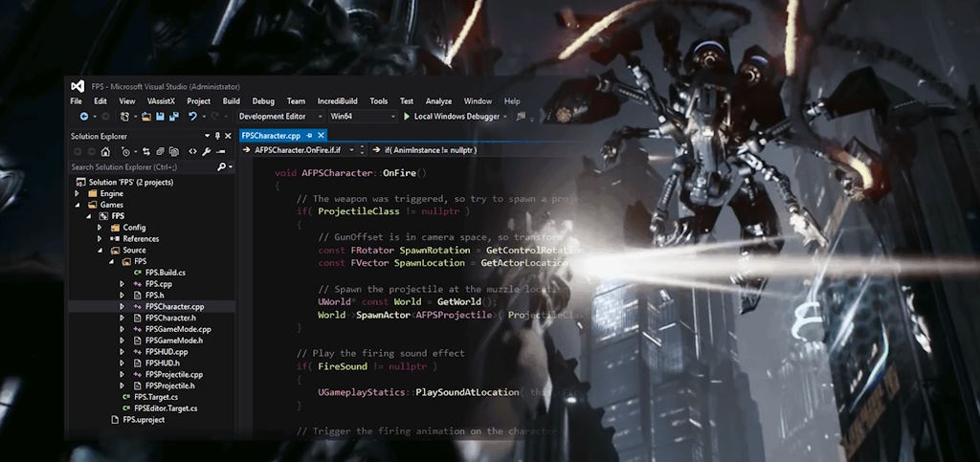Collapse the Source folder node
This screenshot has width=980, height=462.
pos(100,250)
